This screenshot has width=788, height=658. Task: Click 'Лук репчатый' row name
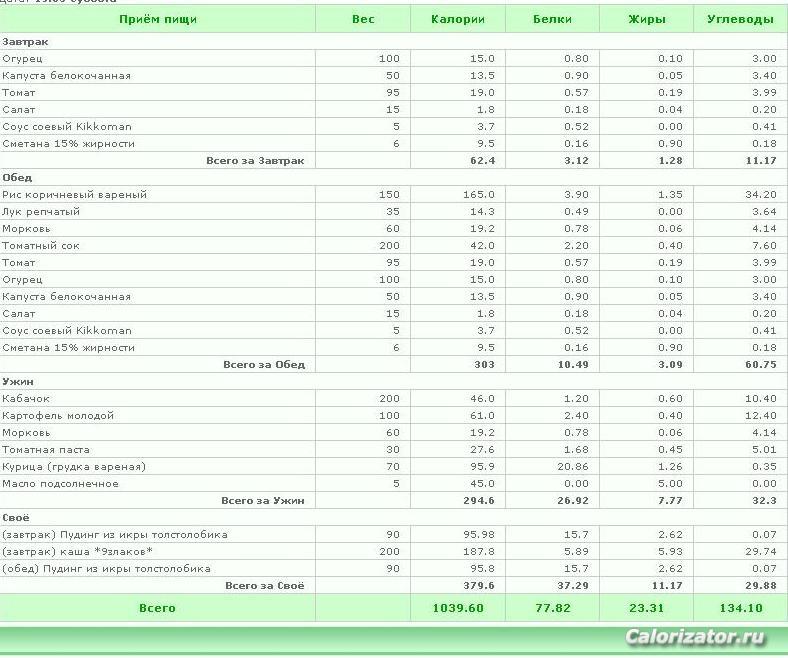tap(41, 212)
